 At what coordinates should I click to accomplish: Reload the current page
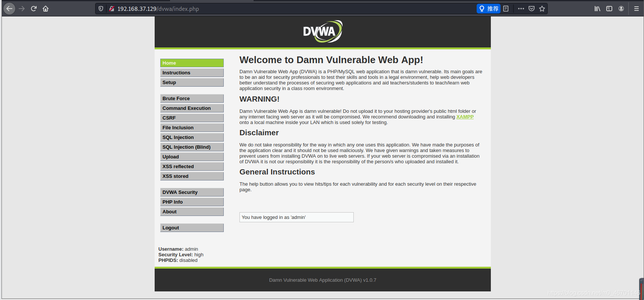(x=34, y=9)
